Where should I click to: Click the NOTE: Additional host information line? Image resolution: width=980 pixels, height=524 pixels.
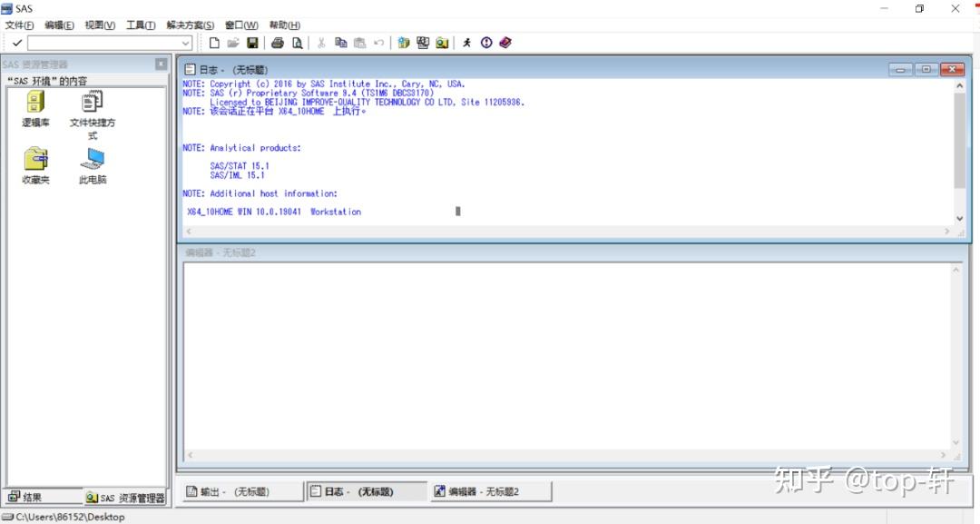pyautogui.click(x=260, y=193)
